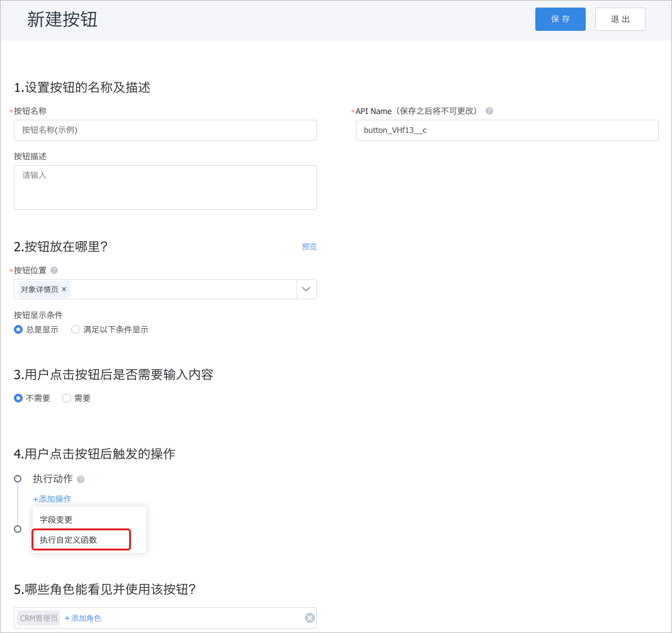This screenshot has width=672, height=633.
Task: Click the 按钮显示条件 label
Action: click(x=38, y=316)
